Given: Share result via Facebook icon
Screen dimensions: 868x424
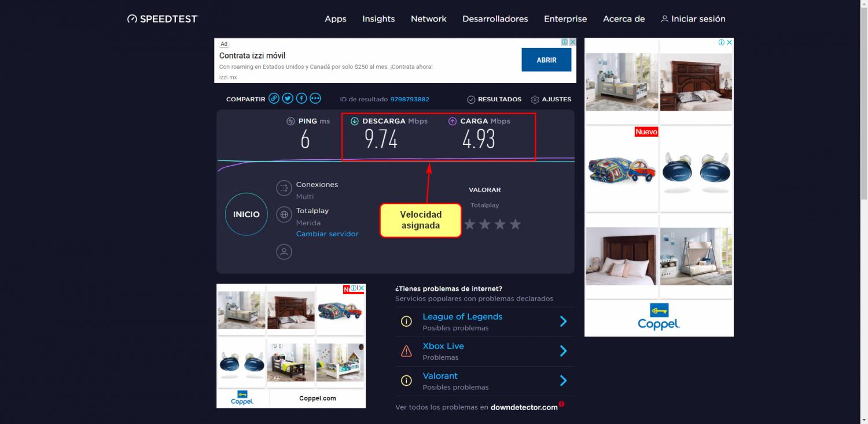Looking at the screenshot, I should point(301,99).
